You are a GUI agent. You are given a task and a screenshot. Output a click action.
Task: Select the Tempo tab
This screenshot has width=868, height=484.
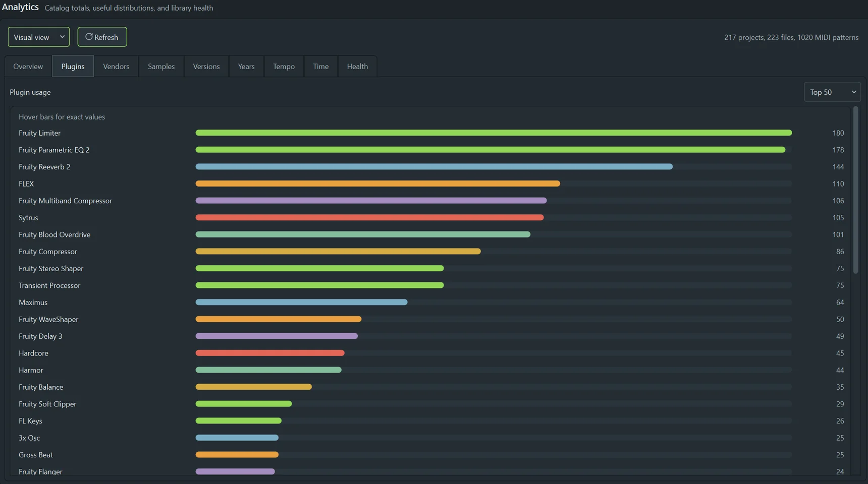point(284,66)
